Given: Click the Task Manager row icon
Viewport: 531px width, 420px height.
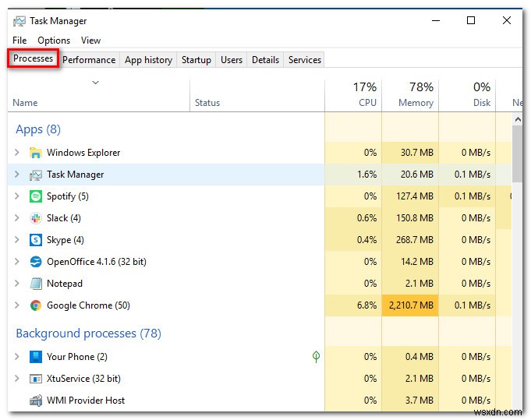Looking at the screenshot, I should click(x=36, y=175).
